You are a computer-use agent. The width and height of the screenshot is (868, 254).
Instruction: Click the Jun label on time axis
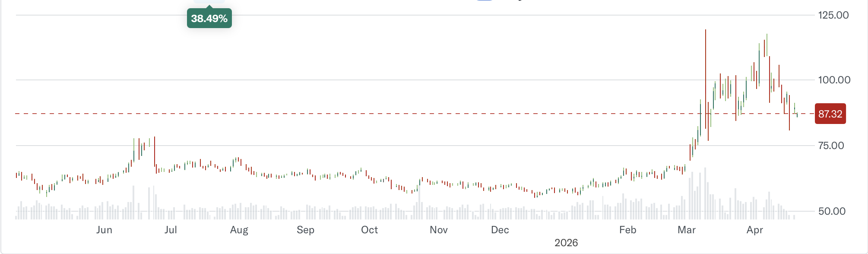tap(104, 230)
